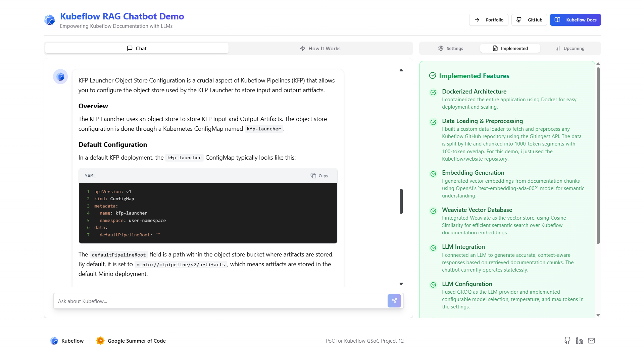Copy the YAML code block
Image resolution: width=644 pixels, height=348 pixels.
(x=319, y=176)
